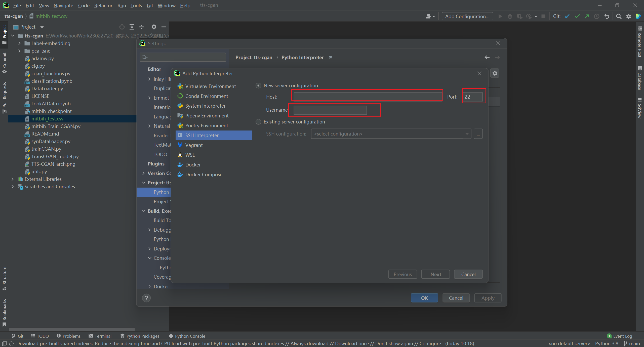Collapse Build, Execution settings section
644x347 pixels.
tap(143, 211)
